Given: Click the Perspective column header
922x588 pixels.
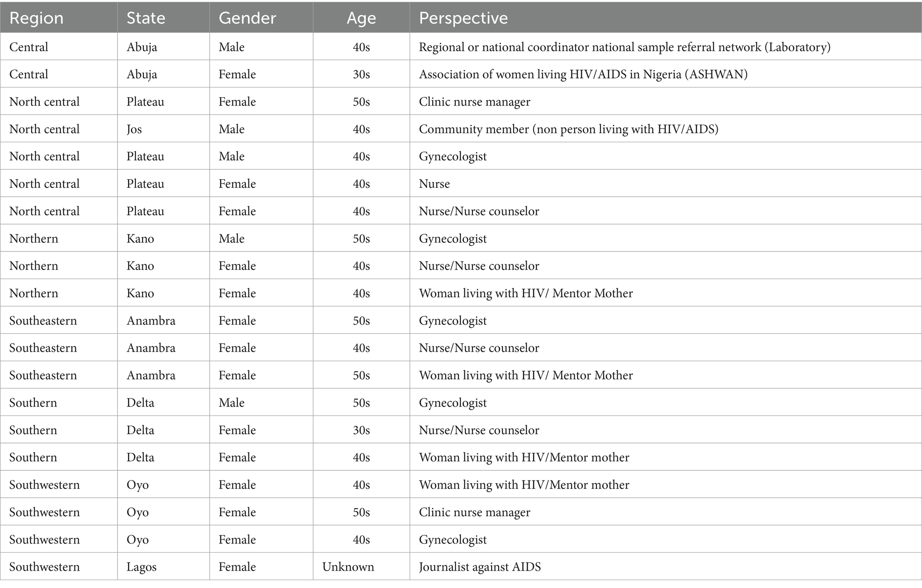Looking at the screenshot, I should click(463, 18).
